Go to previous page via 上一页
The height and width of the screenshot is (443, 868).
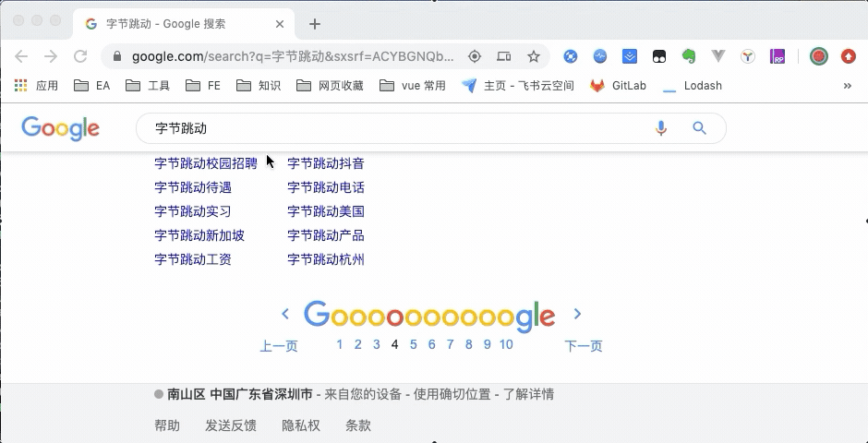[x=279, y=346]
